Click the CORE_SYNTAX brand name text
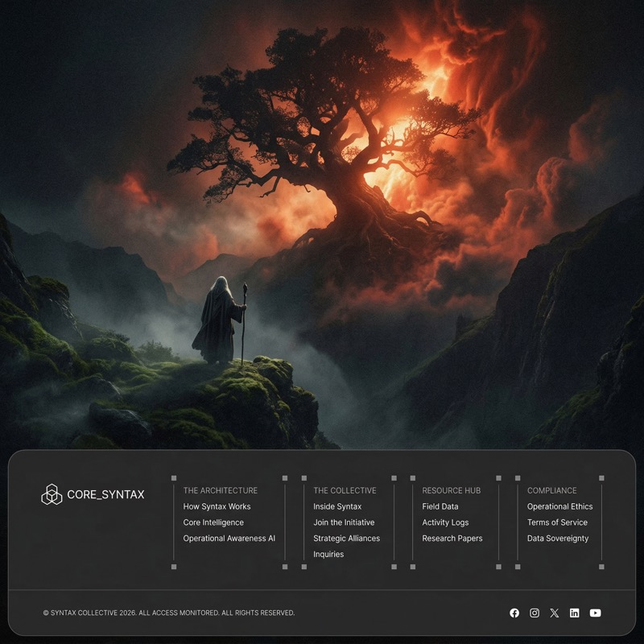 [105, 494]
